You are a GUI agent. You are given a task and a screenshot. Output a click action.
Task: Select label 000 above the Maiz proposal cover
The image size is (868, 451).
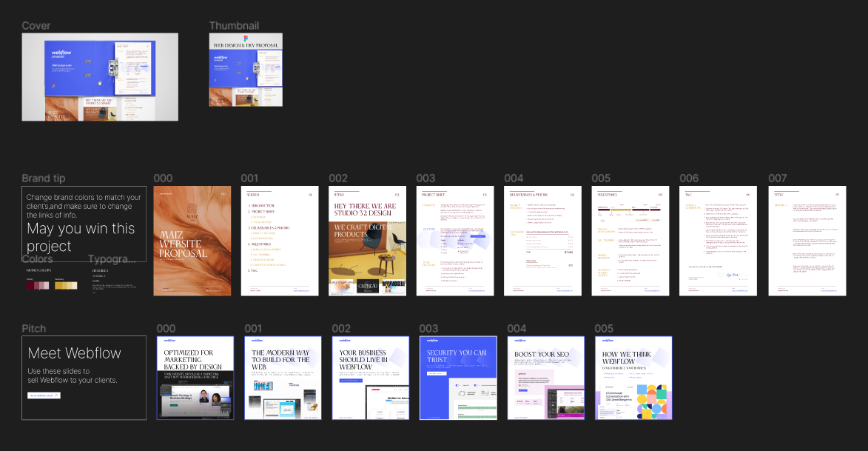click(163, 178)
